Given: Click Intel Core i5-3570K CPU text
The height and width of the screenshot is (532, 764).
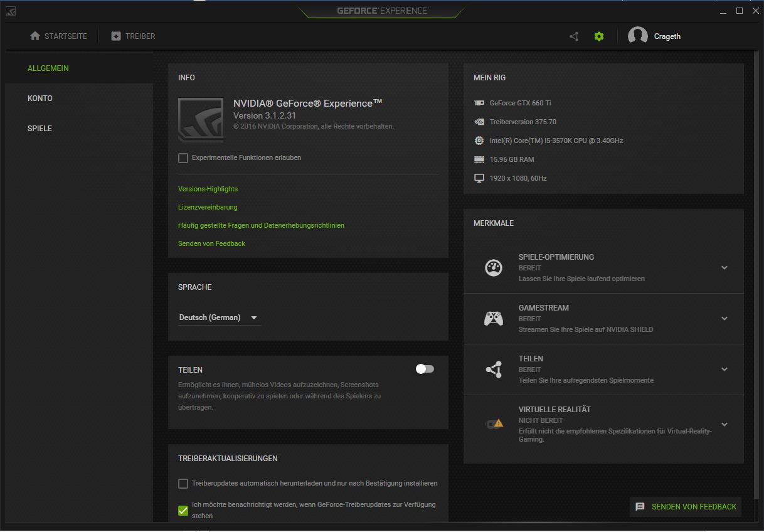Looking at the screenshot, I should click(556, 141).
